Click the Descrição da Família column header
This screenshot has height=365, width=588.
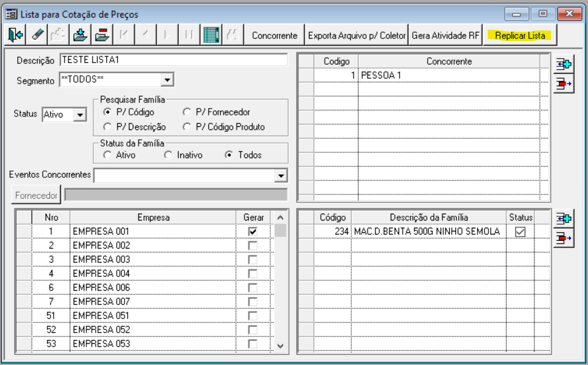tap(429, 217)
